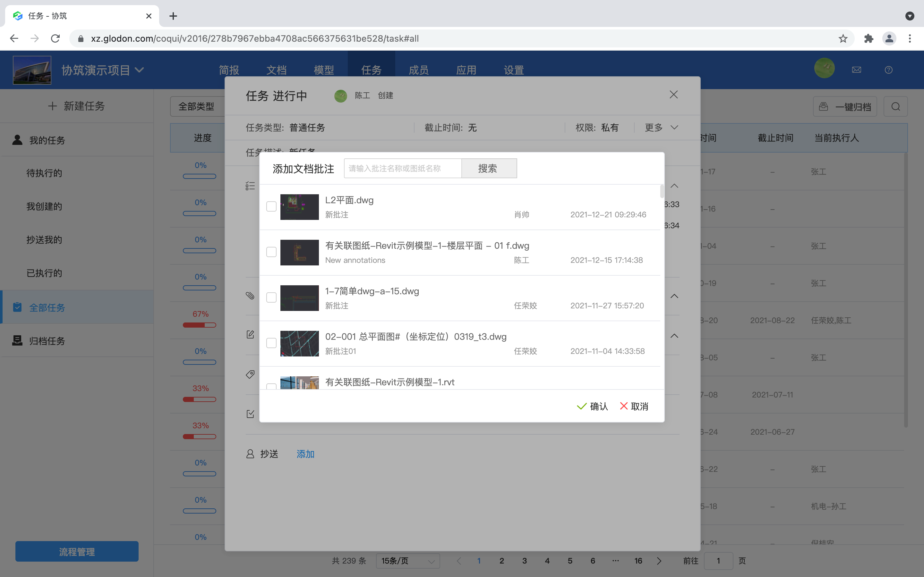This screenshot has height=577, width=924.
Task: Open the 15条/页 page-size dropdown
Action: point(407,561)
